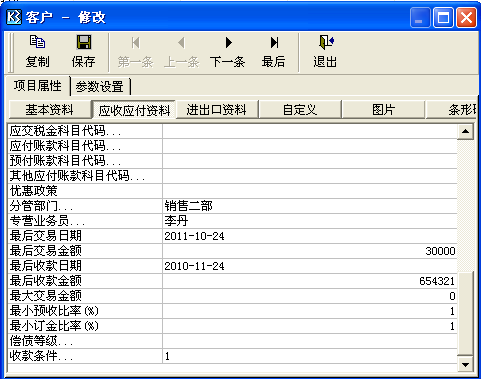The width and height of the screenshot is (481, 379).
Task: Select the 基本资料 tab
Action: 49,109
